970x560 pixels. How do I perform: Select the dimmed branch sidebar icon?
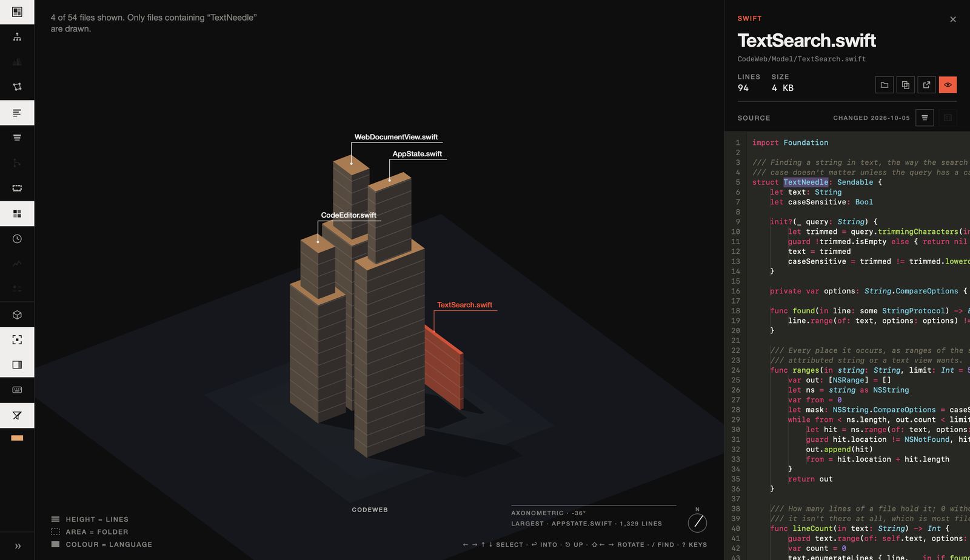pos(17,163)
